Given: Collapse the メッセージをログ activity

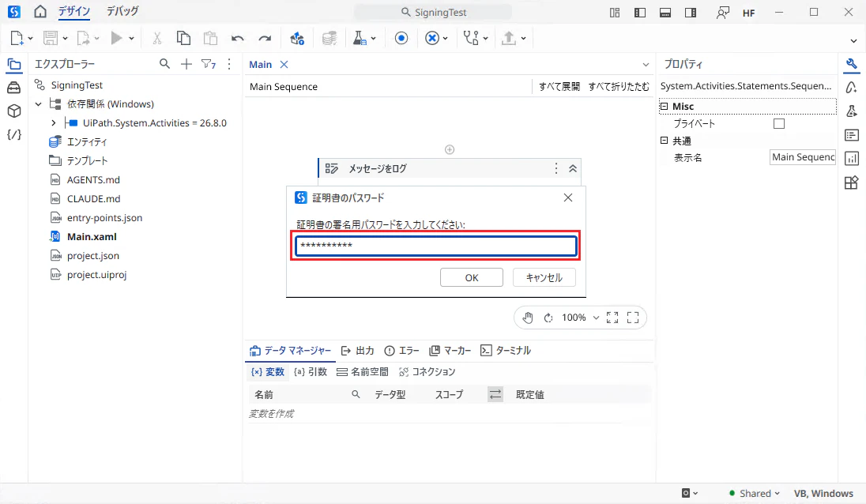Looking at the screenshot, I should pos(573,168).
